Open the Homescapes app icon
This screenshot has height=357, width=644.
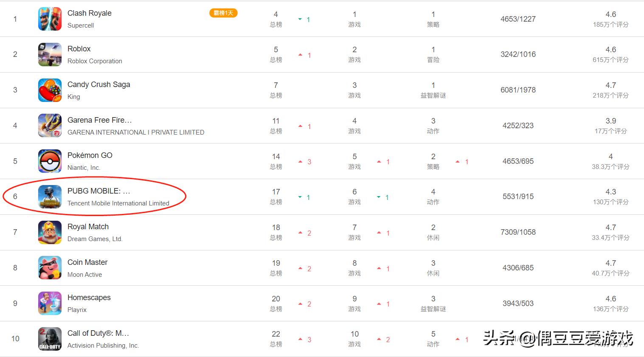tap(50, 304)
